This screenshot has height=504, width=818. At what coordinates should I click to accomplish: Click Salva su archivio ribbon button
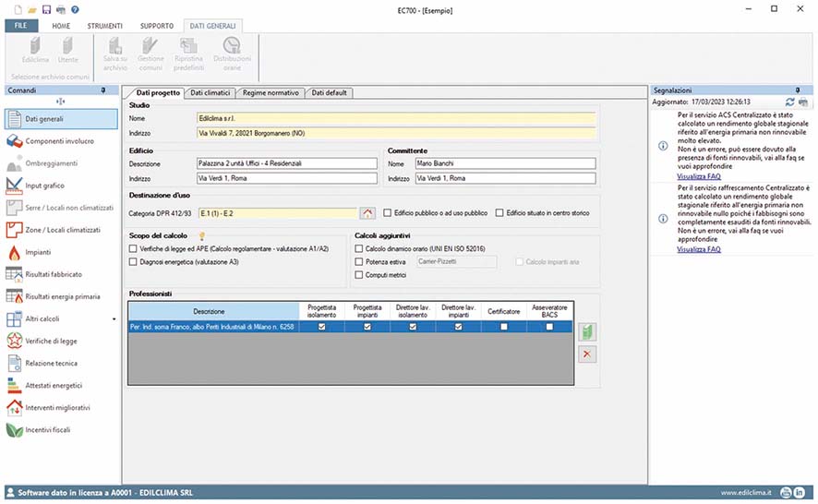point(115,54)
